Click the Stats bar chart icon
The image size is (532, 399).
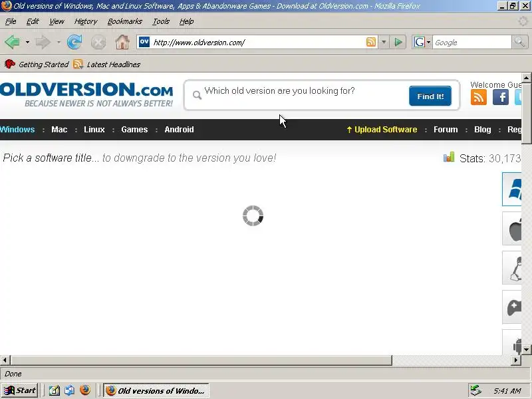[448, 157]
